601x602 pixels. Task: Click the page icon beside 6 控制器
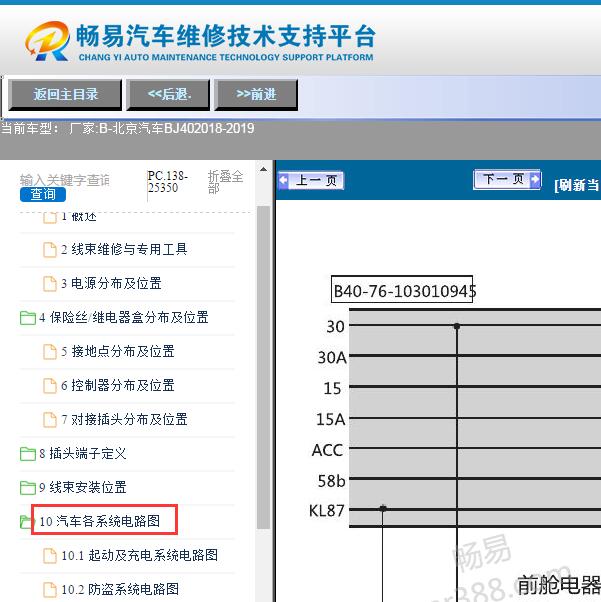(50, 385)
